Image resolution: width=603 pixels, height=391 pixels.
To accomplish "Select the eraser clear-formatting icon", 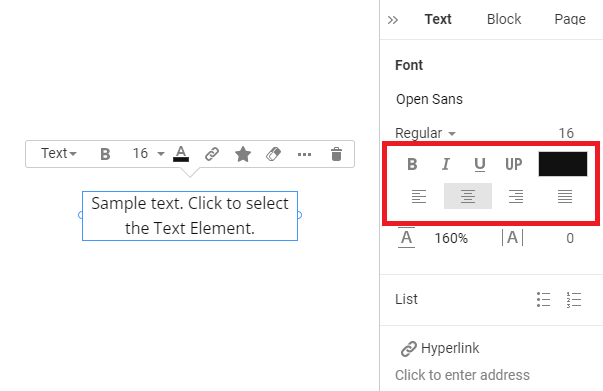I will (x=273, y=154).
